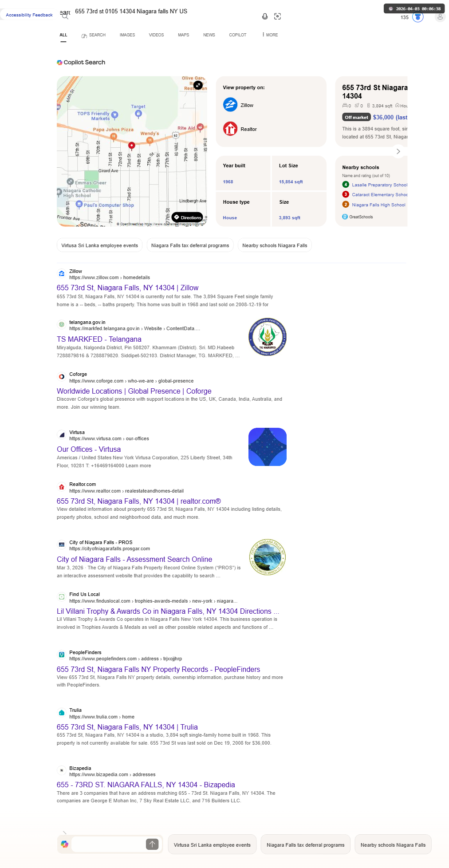Click the PeopleFinders result favicon
This screenshot has width=449, height=868.
pos(62,655)
